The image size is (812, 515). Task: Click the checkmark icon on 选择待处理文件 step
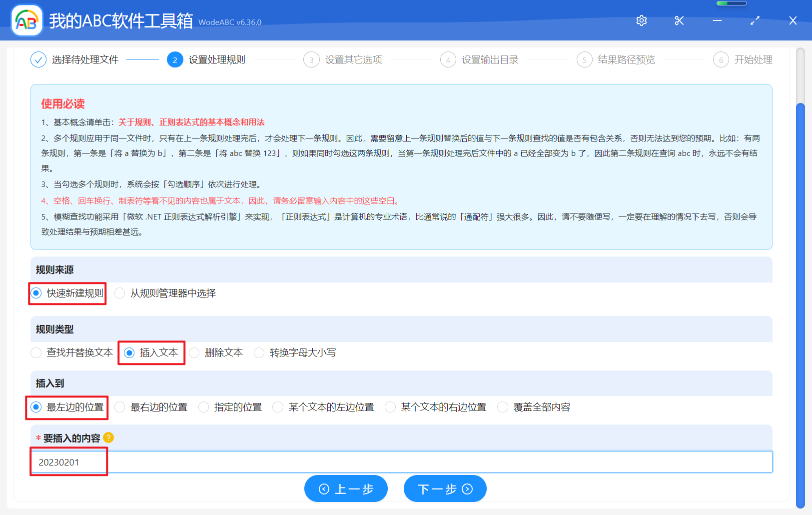(x=38, y=59)
